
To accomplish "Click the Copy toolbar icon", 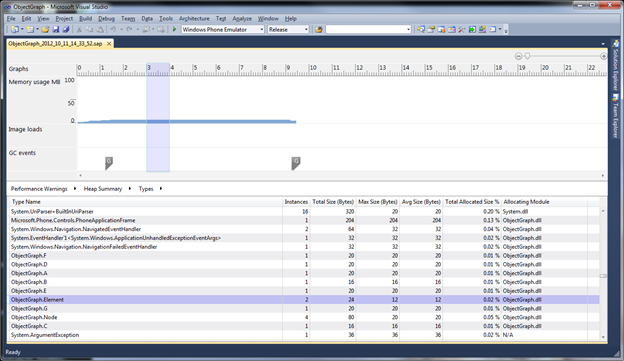I will tap(90, 29).
